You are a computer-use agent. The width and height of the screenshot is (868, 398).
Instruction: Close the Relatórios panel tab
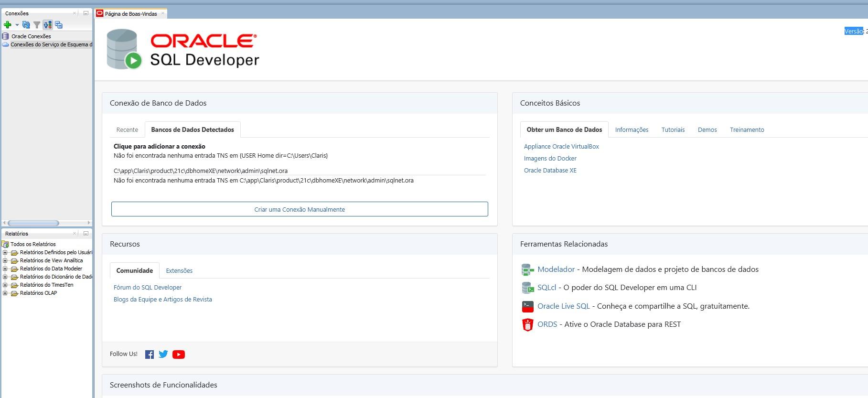(75, 234)
